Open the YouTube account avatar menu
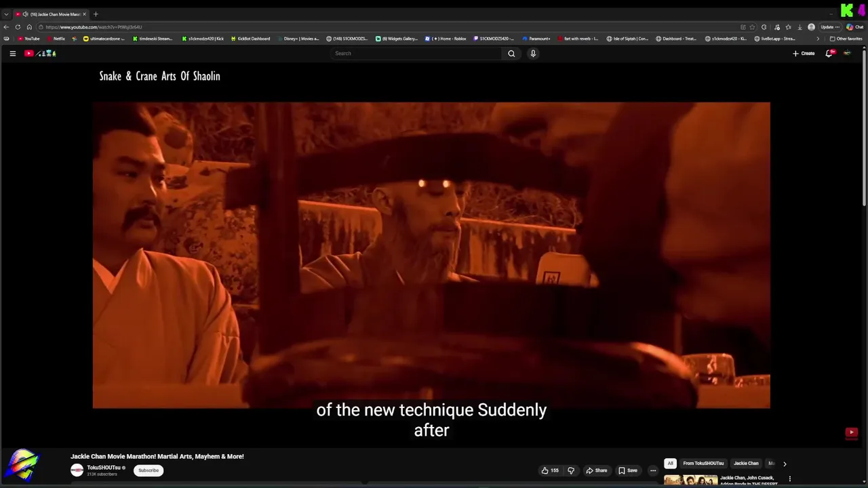The image size is (868, 488). point(847,54)
